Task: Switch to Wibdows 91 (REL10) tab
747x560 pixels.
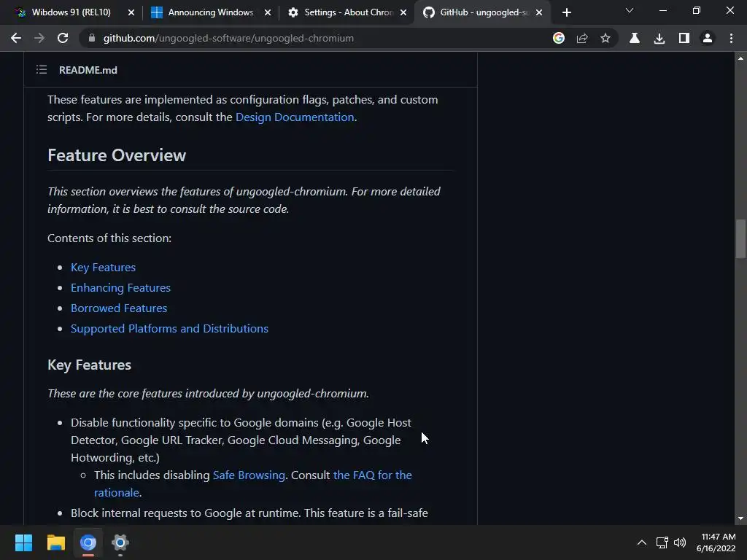Action: tap(71, 12)
